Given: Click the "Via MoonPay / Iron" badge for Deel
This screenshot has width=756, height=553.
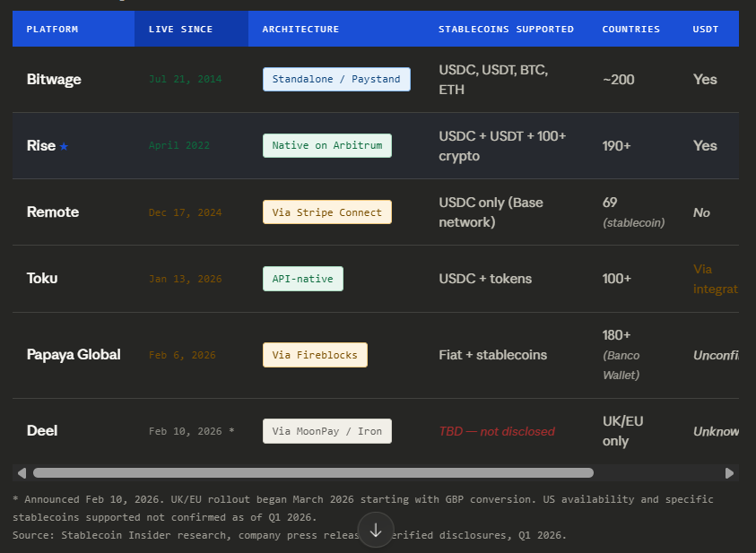Looking at the screenshot, I should pyautogui.click(x=326, y=431).
